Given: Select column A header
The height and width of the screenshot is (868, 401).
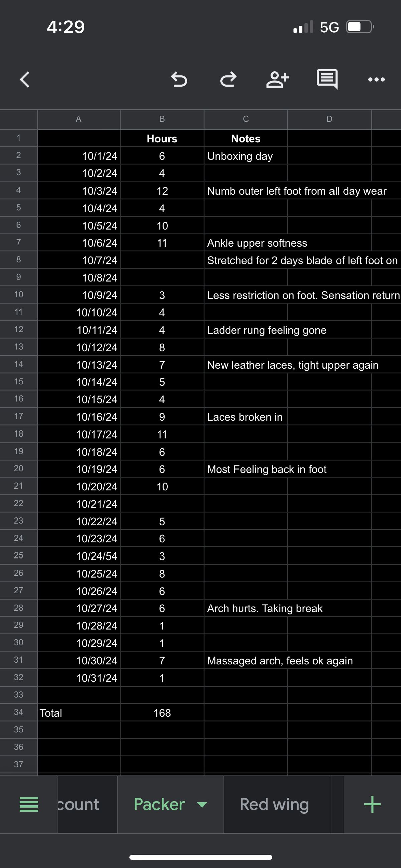Looking at the screenshot, I should (x=79, y=119).
